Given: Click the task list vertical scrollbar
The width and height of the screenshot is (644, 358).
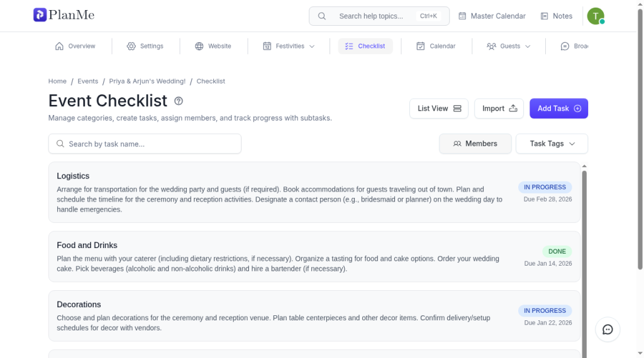Looking at the screenshot, I should [x=584, y=263].
